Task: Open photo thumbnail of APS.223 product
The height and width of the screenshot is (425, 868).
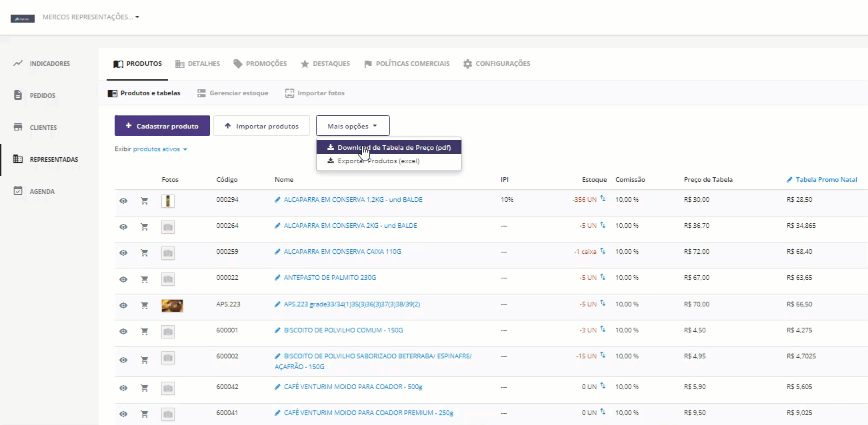Action: 172,305
